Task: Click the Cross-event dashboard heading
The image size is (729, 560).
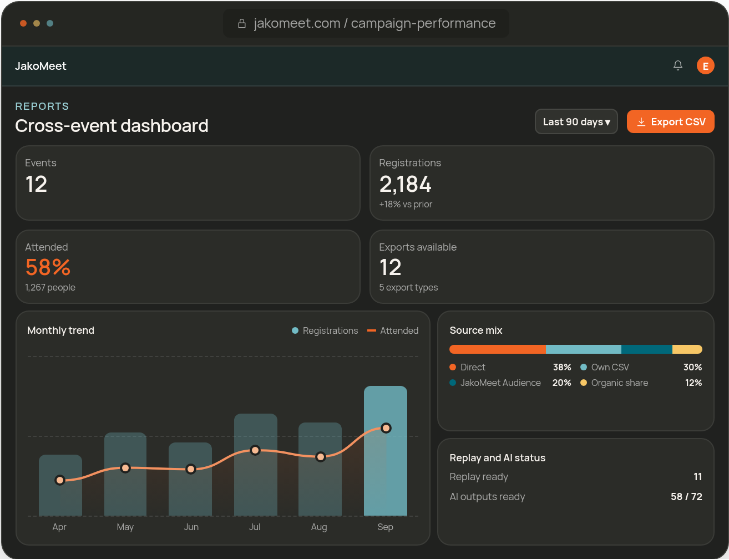Action: click(x=112, y=126)
